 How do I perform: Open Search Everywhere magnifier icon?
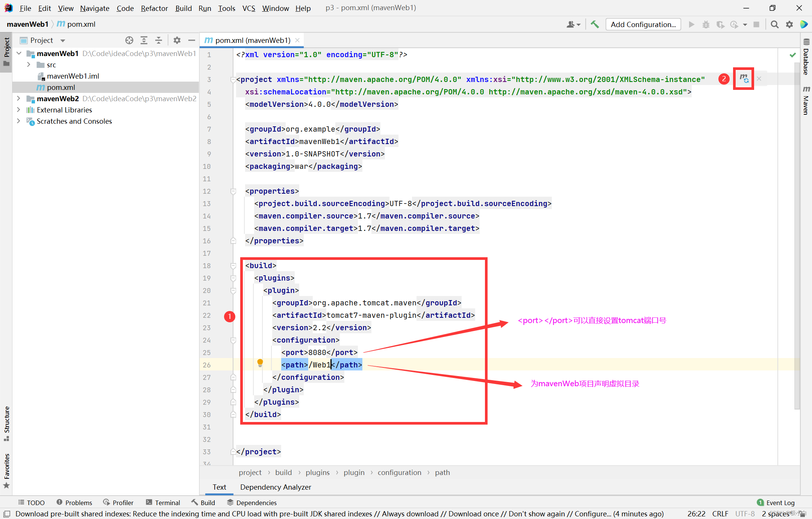[x=775, y=24]
